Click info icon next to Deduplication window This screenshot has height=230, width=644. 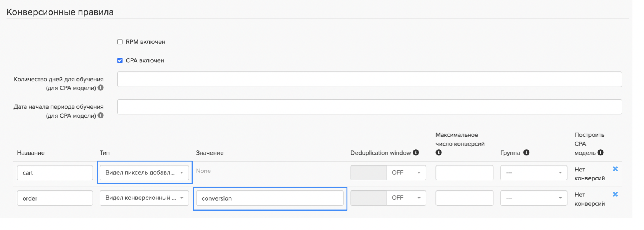click(416, 153)
